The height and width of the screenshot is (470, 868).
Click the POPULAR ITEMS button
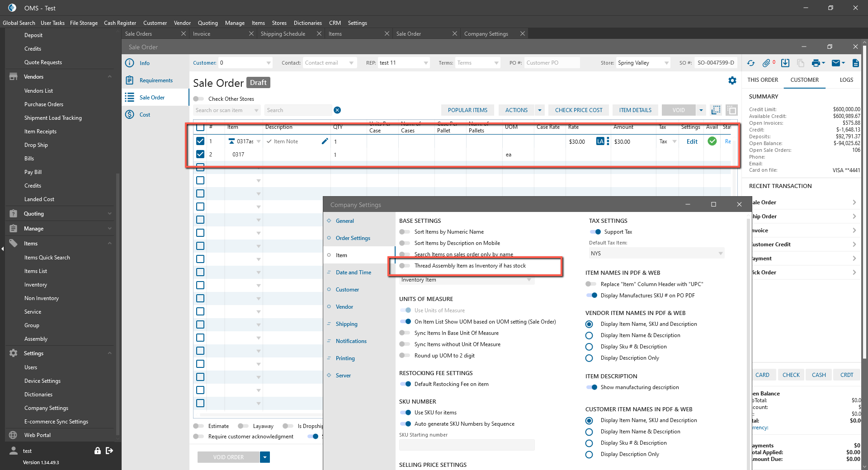click(467, 110)
